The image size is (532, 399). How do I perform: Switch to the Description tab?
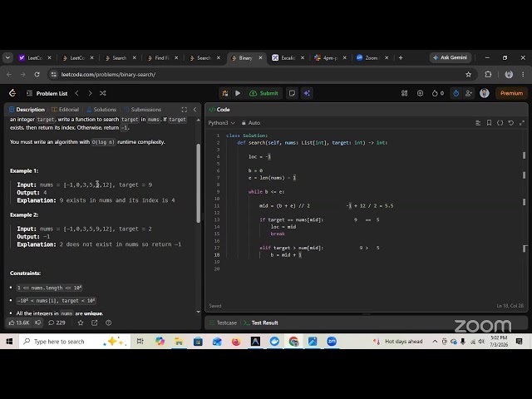pyautogui.click(x=27, y=109)
